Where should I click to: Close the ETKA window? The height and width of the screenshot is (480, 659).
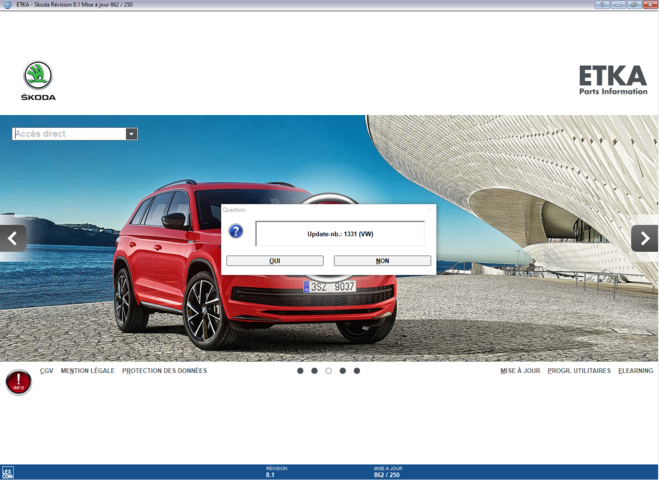tap(649, 5)
